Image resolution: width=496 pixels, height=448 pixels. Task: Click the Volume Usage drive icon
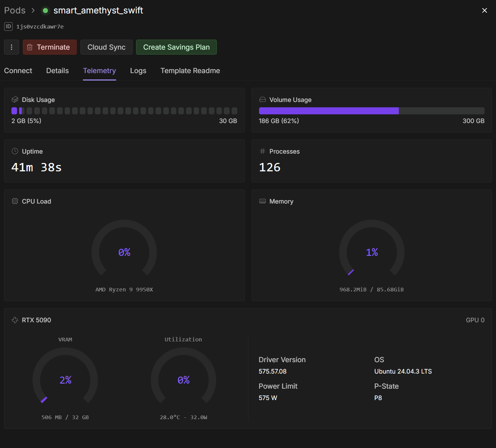coord(262,100)
